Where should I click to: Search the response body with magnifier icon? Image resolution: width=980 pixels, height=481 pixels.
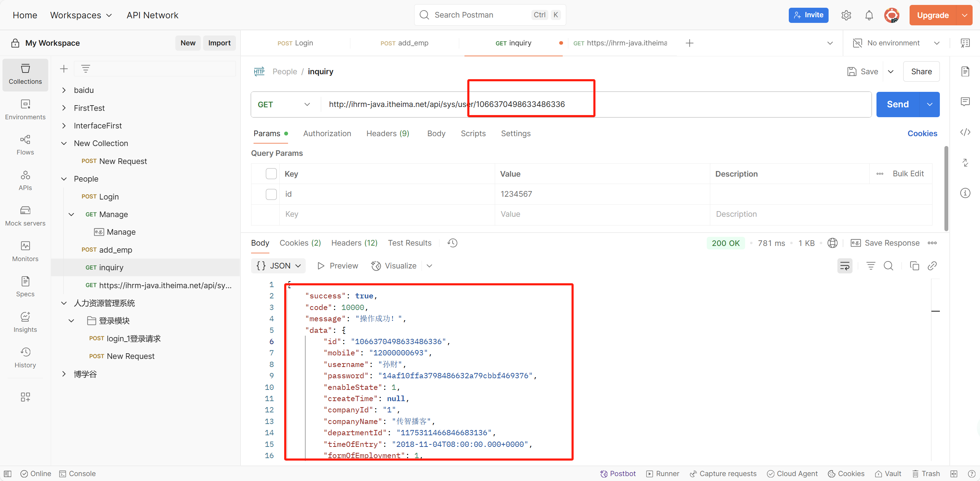[x=888, y=266]
